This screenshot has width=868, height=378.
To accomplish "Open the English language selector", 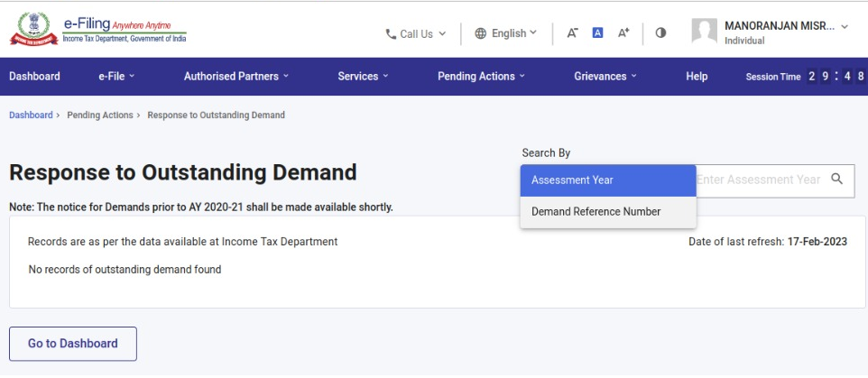I will [x=505, y=33].
